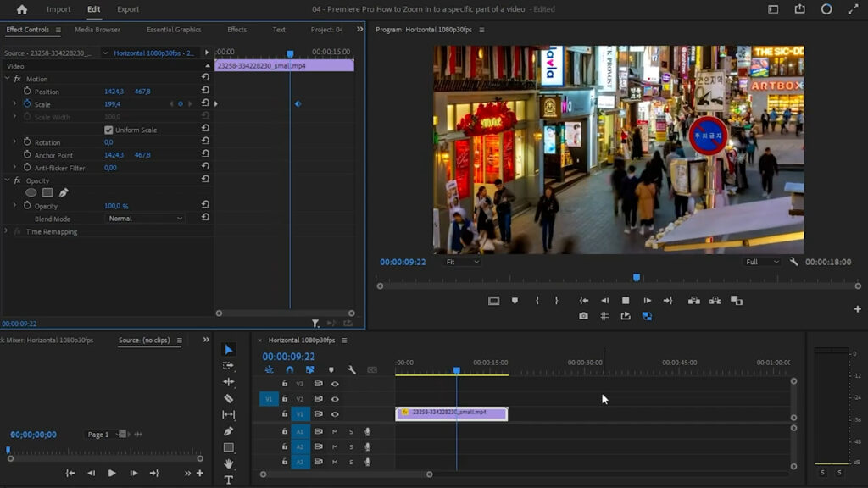The image size is (868, 488).
Task: Show overflow panel tabs chevron
Action: point(359,30)
